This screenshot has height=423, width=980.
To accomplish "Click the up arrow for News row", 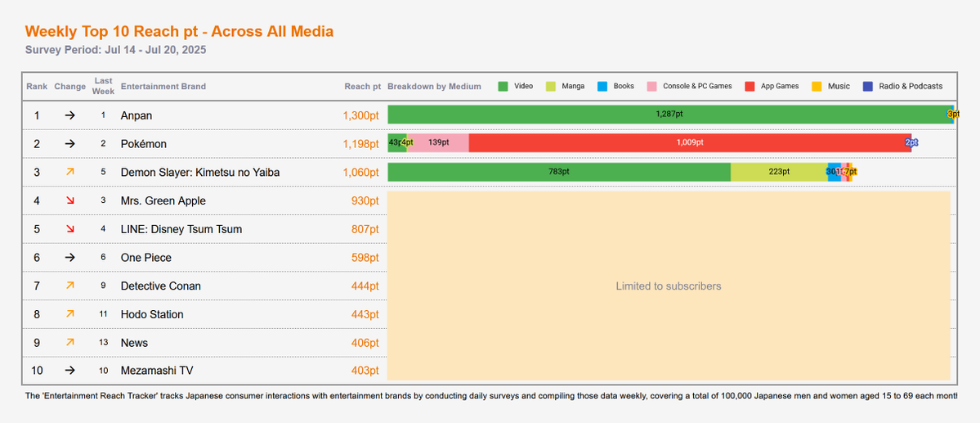I will coord(70,342).
